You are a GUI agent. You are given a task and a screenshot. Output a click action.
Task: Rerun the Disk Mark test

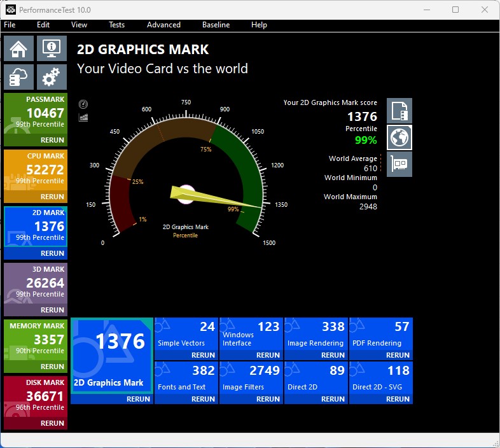pos(52,423)
